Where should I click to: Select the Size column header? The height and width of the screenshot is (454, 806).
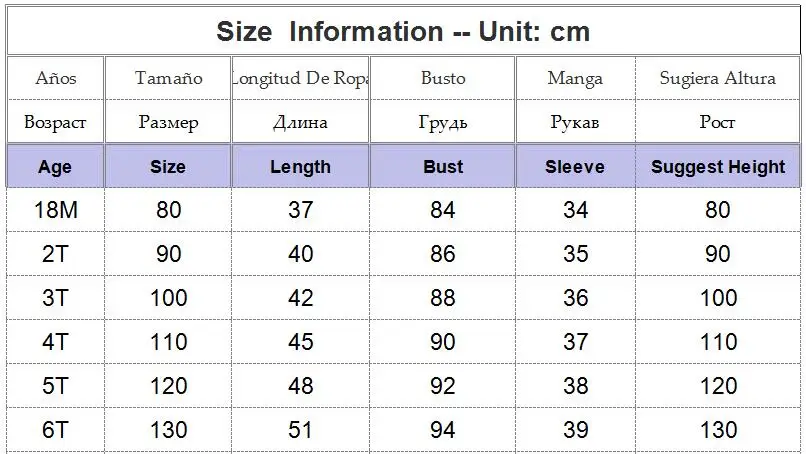click(168, 167)
